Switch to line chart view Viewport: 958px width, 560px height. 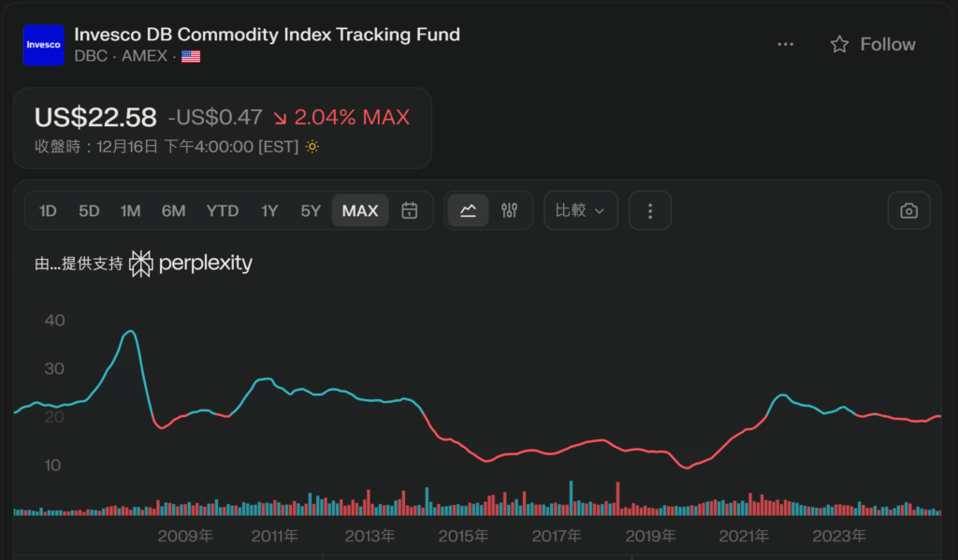click(x=468, y=210)
